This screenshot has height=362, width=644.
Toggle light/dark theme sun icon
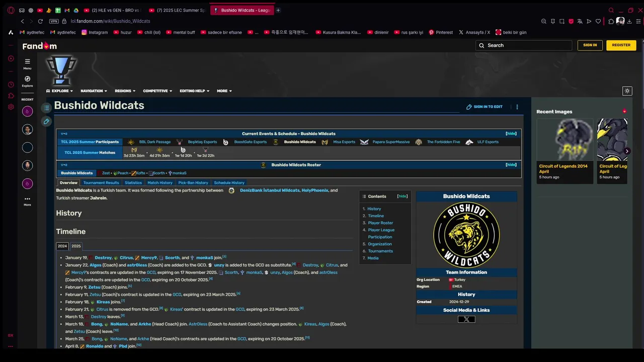627,91
